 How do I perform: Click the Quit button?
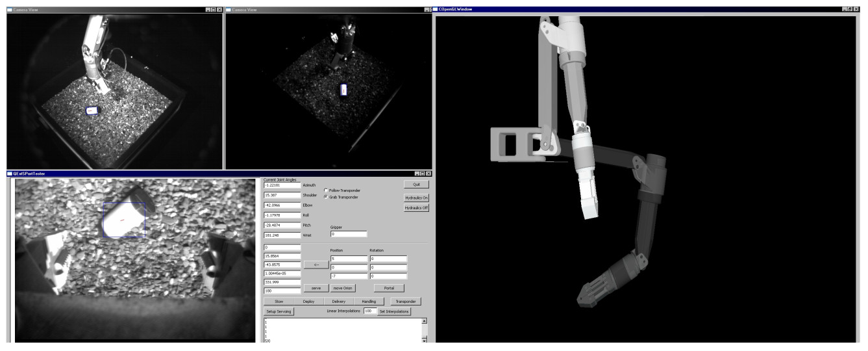[x=416, y=185]
